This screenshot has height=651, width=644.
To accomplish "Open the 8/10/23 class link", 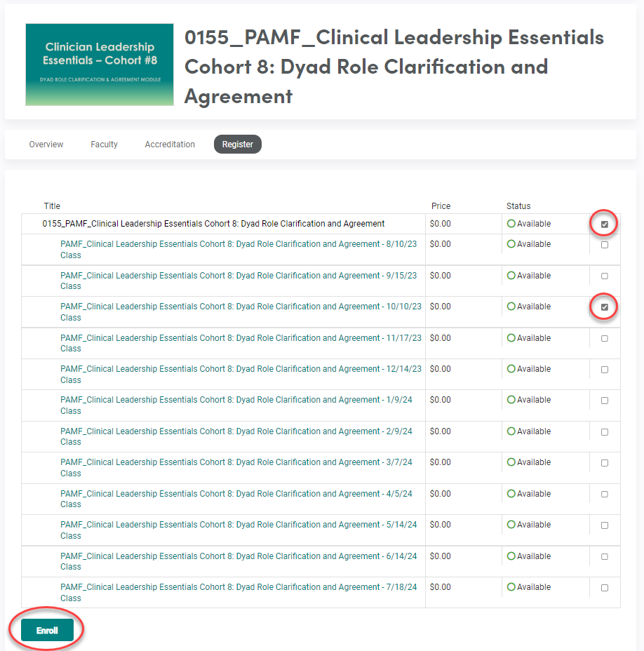I will [x=239, y=245].
